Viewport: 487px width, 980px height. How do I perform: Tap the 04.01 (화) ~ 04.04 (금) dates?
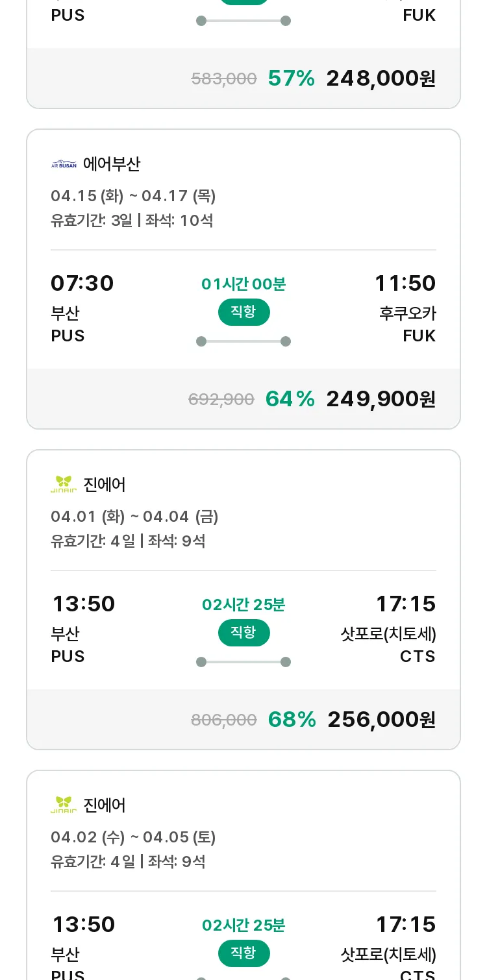point(134,517)
